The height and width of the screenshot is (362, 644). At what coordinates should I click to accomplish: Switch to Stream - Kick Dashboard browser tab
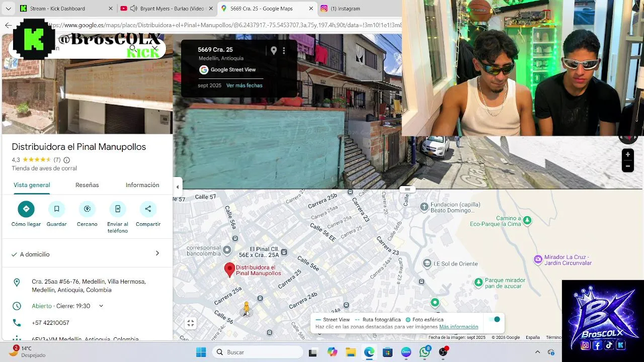(x=57, y=9)
